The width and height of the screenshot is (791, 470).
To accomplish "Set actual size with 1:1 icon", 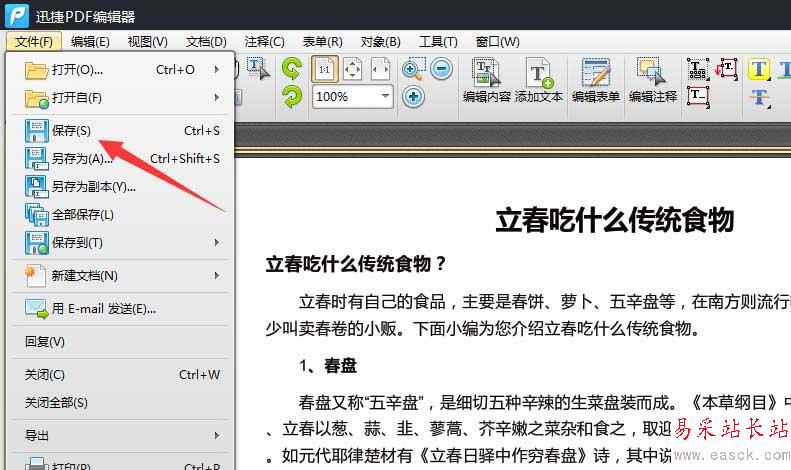I will pyautogui.click(x=324, y=69).
